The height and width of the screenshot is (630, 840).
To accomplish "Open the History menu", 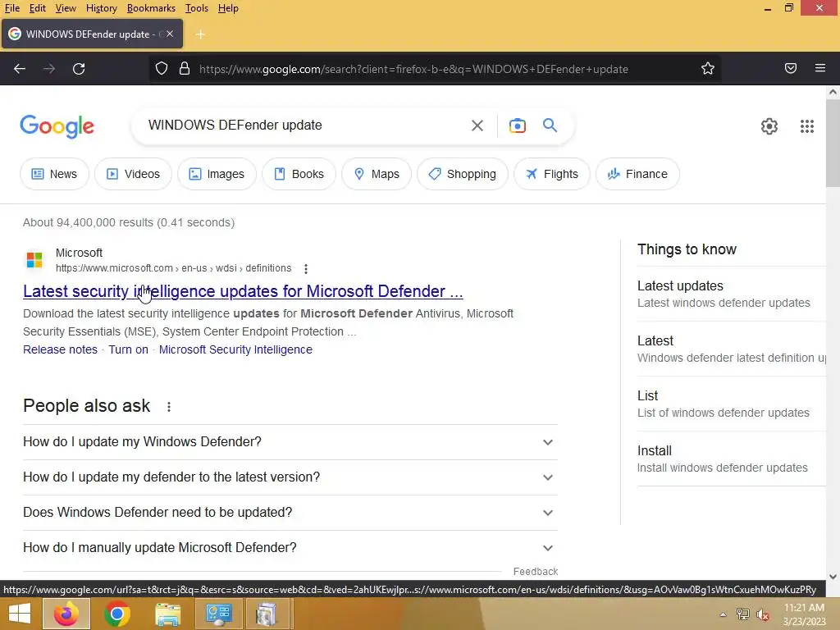I will pyautogui.click(x=101, y=8).
